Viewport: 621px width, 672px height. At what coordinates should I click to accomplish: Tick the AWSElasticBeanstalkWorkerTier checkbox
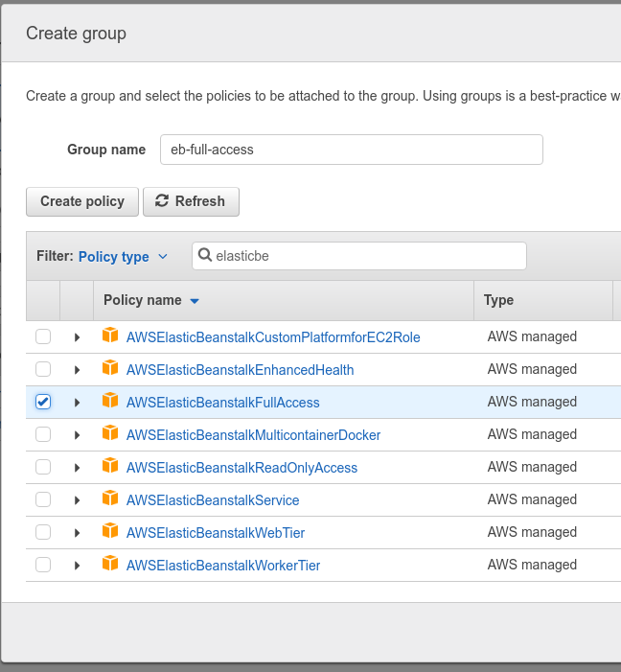(43, 565)
